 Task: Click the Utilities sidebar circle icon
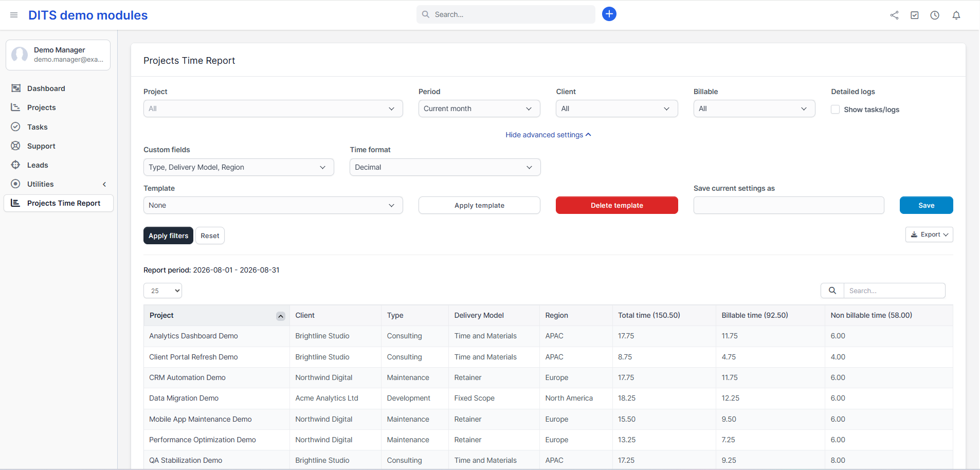coord(16,184)
